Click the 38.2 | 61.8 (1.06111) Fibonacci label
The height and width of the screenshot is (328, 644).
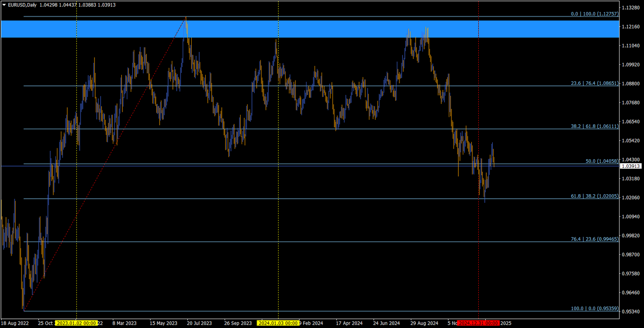(x=595, y=126)
